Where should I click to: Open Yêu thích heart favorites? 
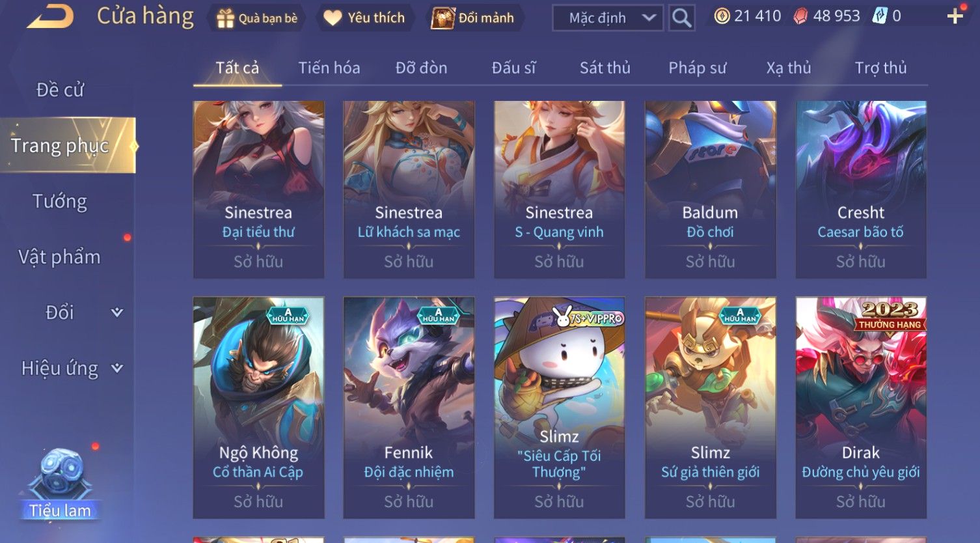[x=333, y=18]
